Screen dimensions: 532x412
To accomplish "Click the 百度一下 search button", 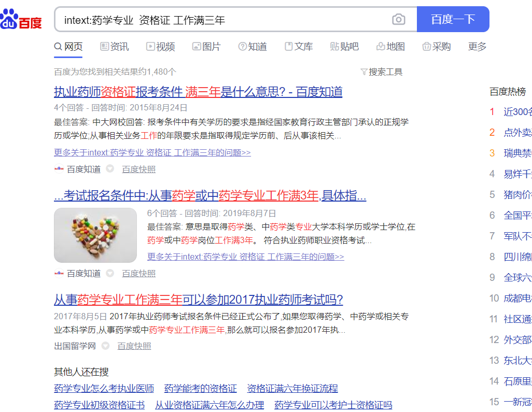I will (453, 19).
